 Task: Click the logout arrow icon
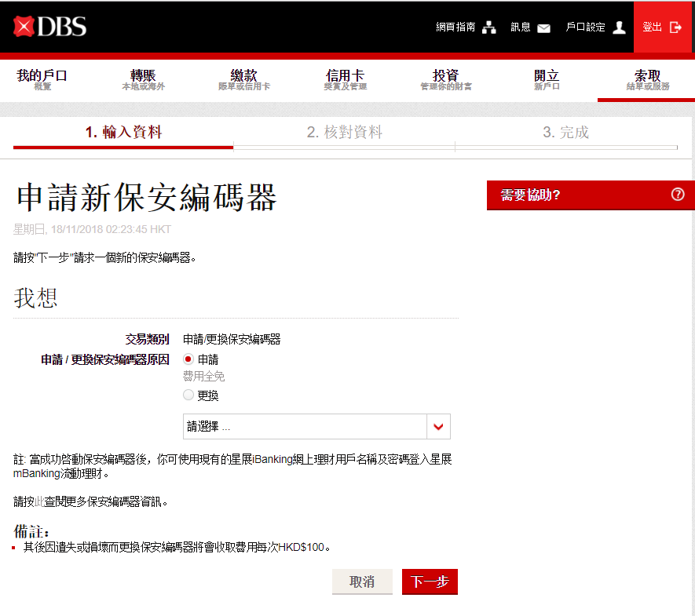pos(675,27)
